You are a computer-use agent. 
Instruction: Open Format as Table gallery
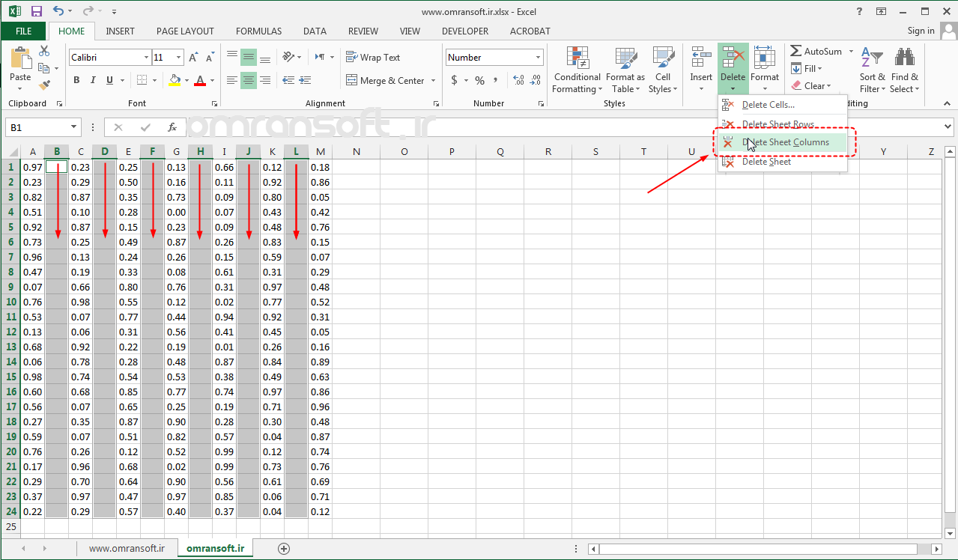(625, 70)
